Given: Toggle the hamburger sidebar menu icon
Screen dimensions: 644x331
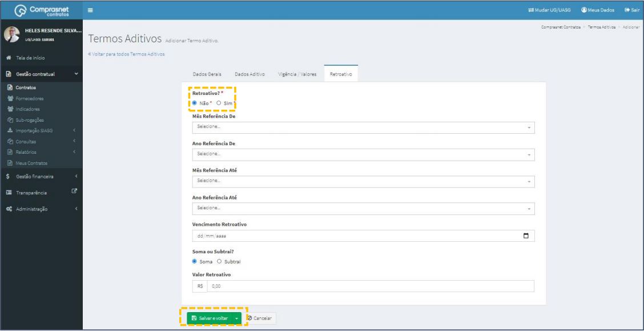Looking at the screenshot, I should pyautogui.click(x=90, y=10).
